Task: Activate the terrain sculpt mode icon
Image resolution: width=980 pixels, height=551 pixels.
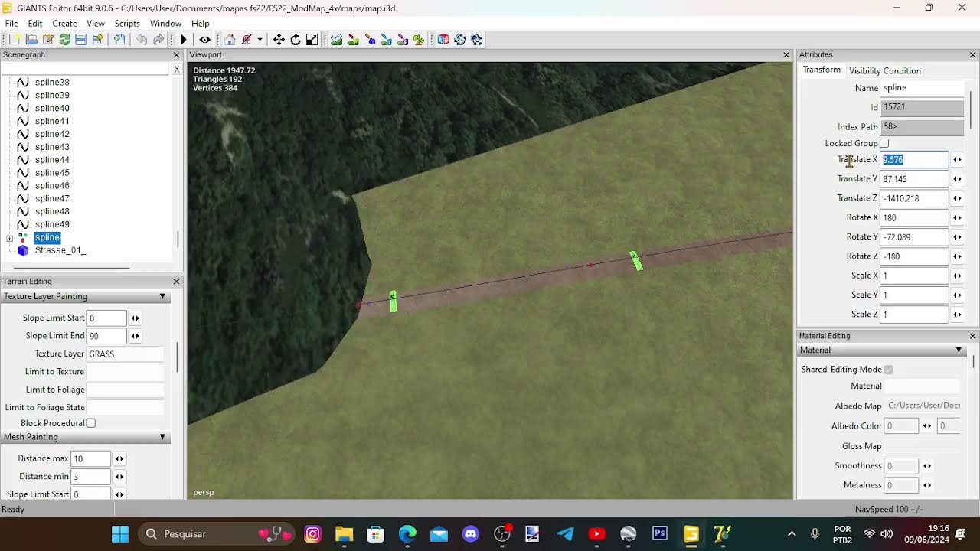Action: 336,40
